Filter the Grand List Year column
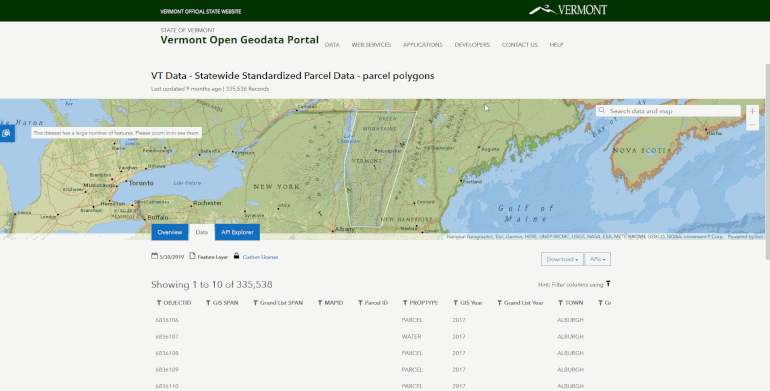770x391 pixels. pyautogui.click(x=499, y=303)
